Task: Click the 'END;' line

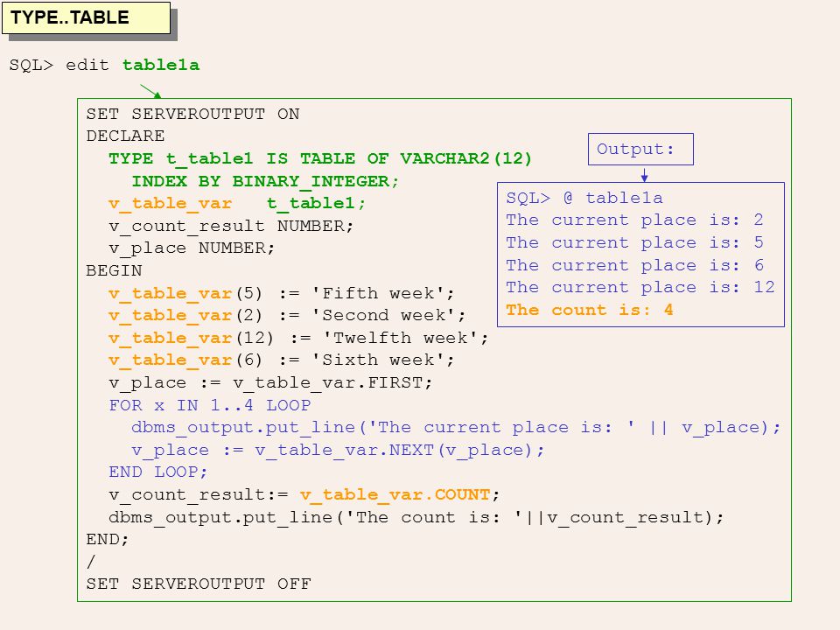Action: [x=108, y=540]
